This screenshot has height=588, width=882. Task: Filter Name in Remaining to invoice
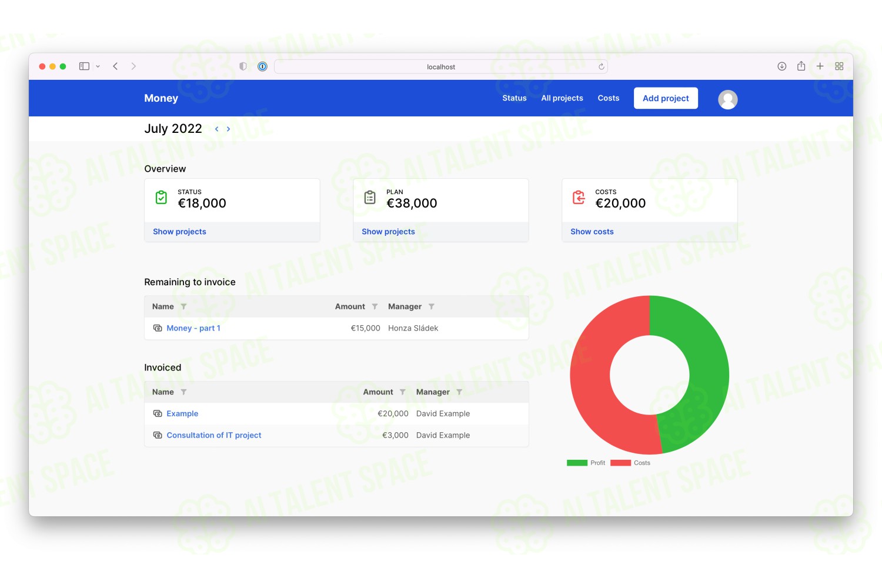click(x=183, y=307)
